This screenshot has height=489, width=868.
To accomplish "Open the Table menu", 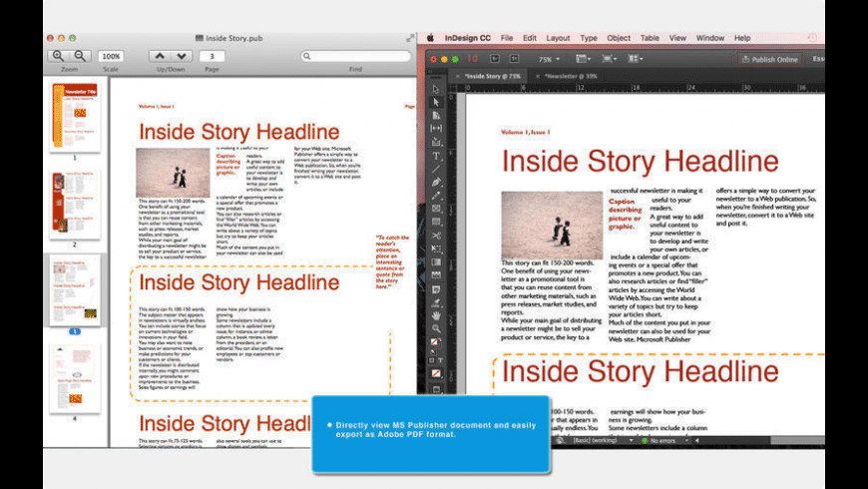I will tap(650, 38).
